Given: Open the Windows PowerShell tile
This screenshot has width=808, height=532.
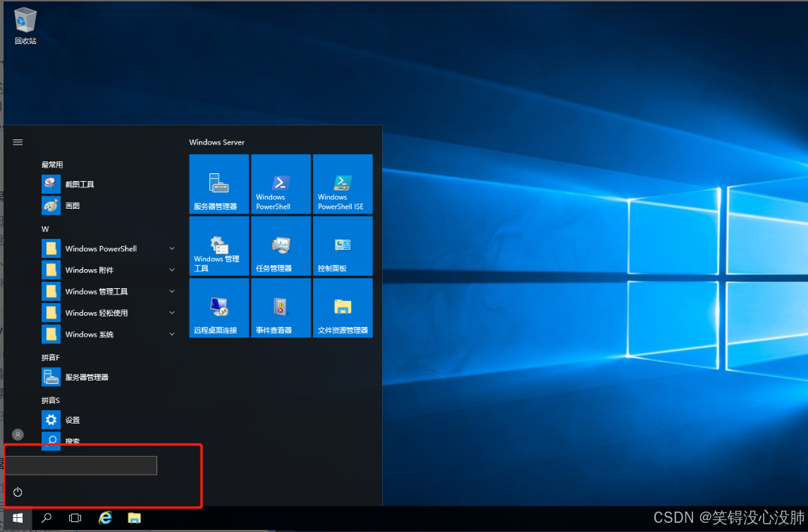Looking at the screenshot, I should click(281, 184).
